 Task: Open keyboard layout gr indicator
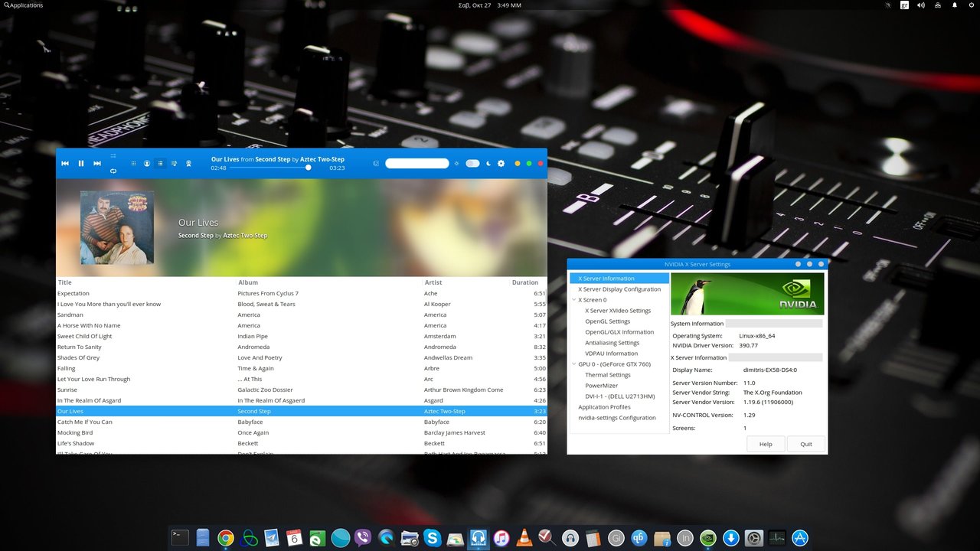pos(904,5)
